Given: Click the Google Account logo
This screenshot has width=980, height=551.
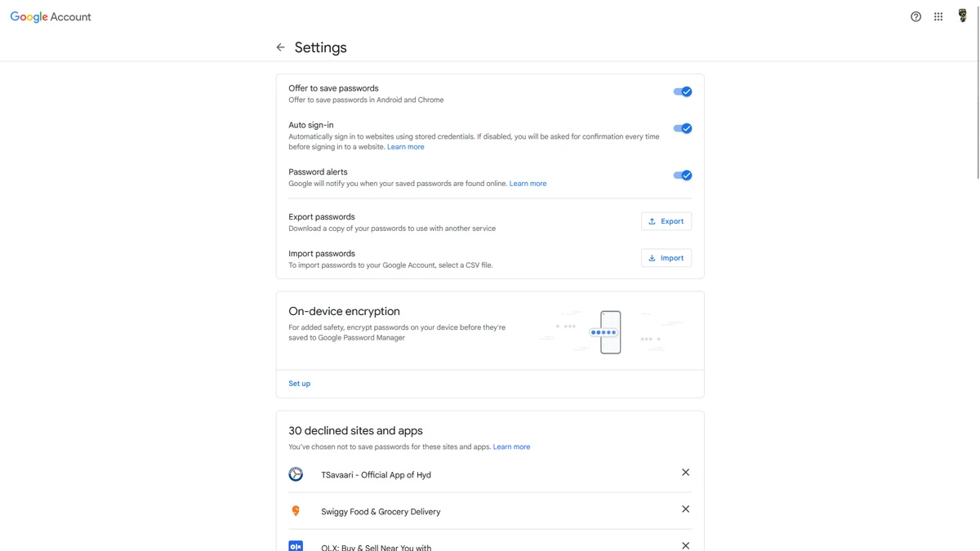Looking at the screenshot, I should tap(51, 16).
